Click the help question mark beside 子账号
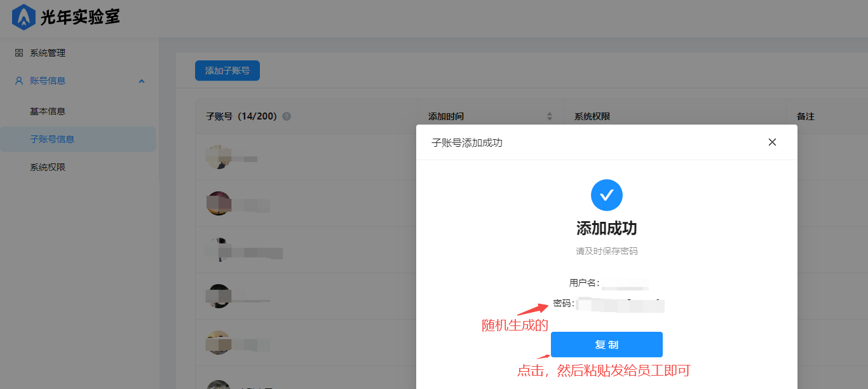868x389 pixels. 287,117
